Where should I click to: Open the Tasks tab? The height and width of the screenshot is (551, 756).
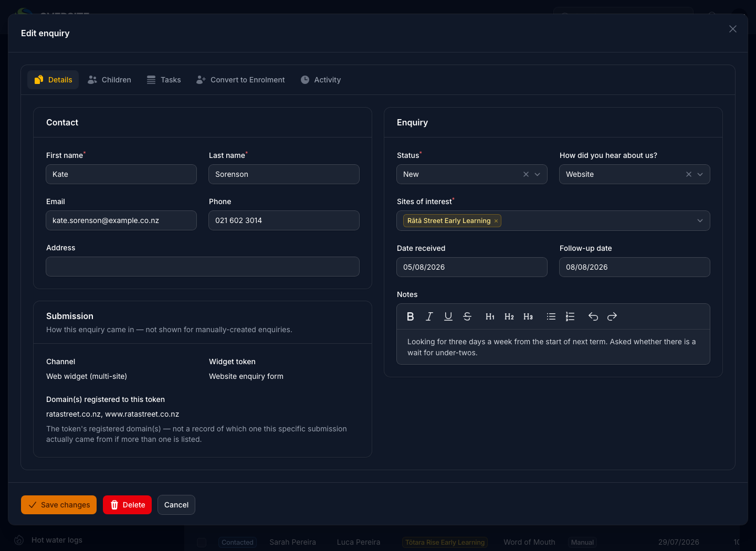[x=164, y=80]
